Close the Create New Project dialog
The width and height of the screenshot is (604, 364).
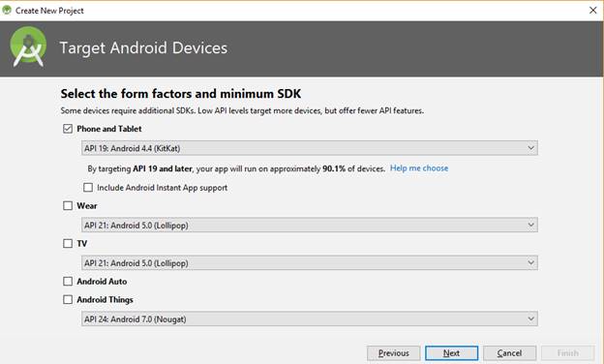pos(592,11)
